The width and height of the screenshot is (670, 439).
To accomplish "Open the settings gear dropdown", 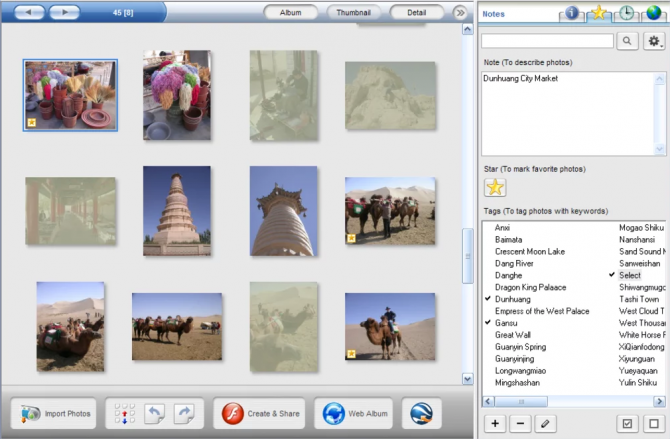I will [656, 41].
